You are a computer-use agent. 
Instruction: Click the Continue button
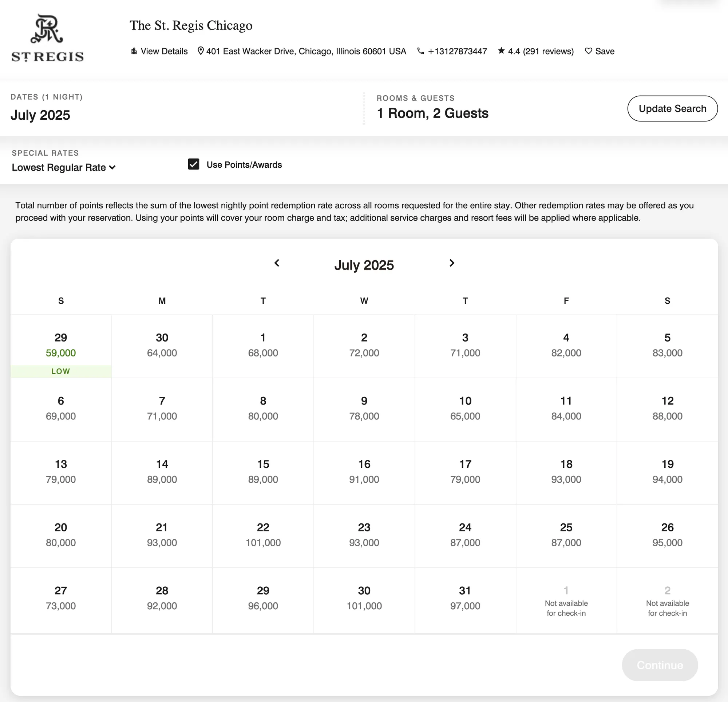tap(660, 665)
